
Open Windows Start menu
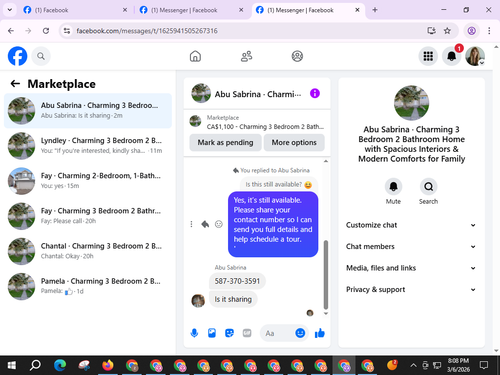12,365
